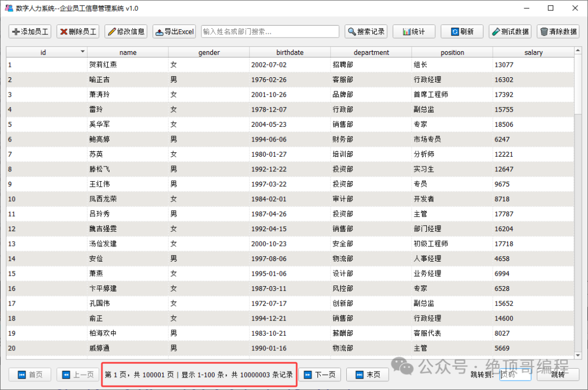Sort by the birthdate column header
Screen dimensions: 588x390
coord(290,52)
